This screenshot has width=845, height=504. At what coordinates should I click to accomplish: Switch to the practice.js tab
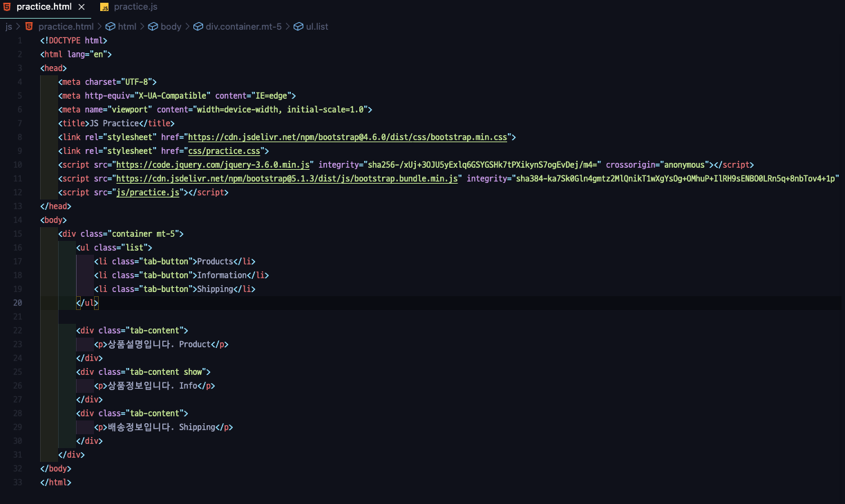click(x=135, y=7)
